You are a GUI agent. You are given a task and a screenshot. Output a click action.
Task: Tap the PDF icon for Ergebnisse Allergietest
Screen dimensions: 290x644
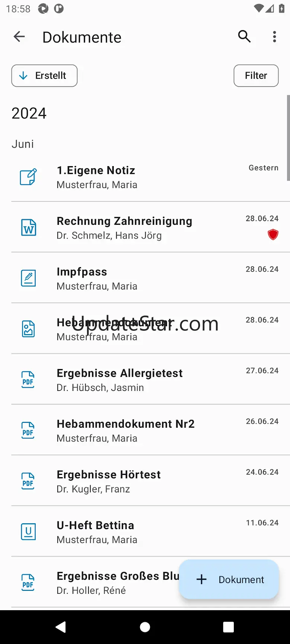click(28, 380)
